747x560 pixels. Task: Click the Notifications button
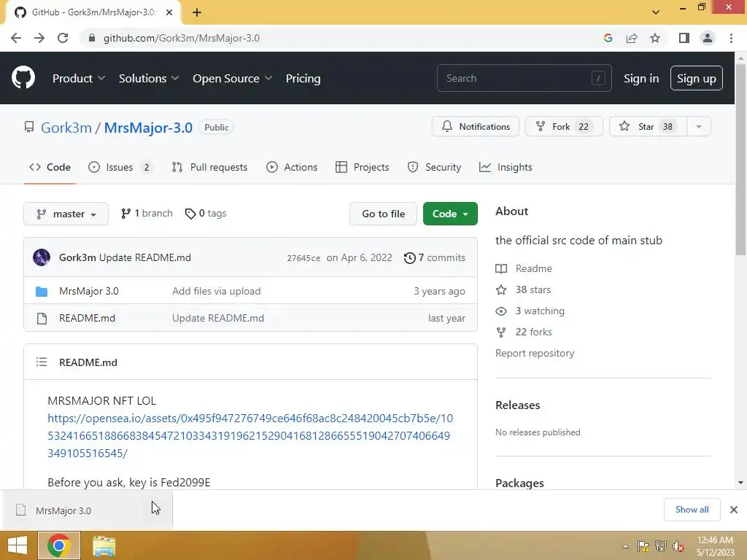476,127
